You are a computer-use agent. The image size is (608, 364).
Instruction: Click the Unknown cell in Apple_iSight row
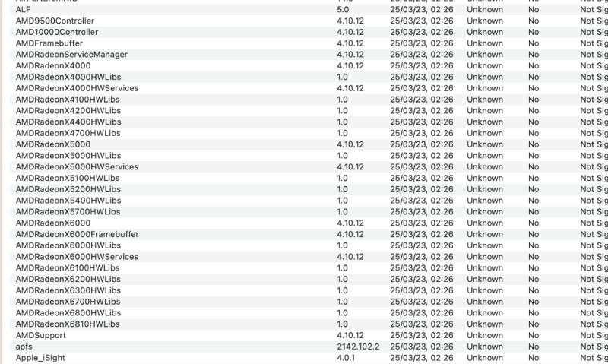(485, 358)
